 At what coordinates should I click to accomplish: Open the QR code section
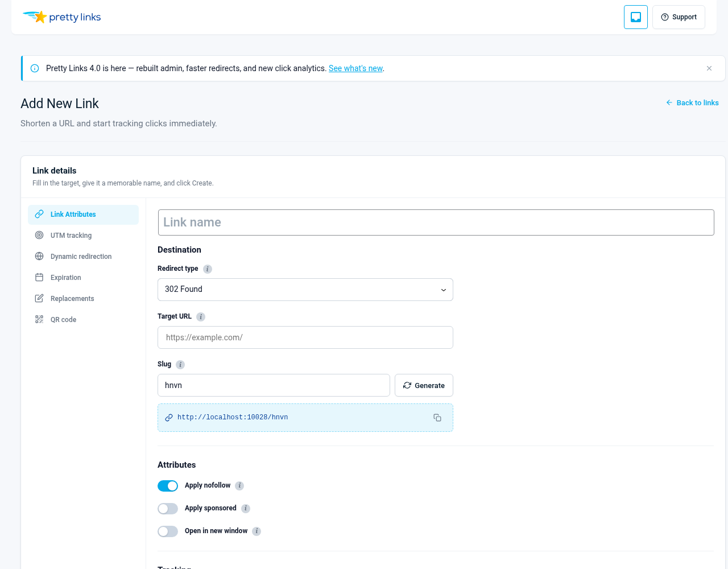click(83, 320)
